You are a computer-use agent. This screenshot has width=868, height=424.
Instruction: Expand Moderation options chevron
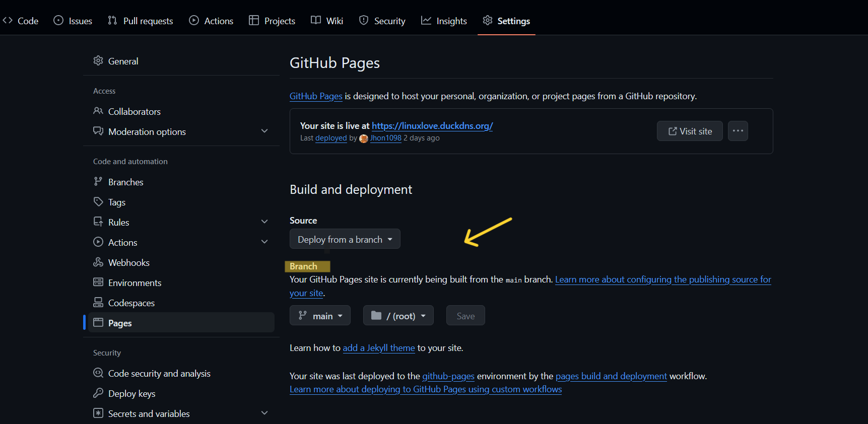[x=264, y=131]
